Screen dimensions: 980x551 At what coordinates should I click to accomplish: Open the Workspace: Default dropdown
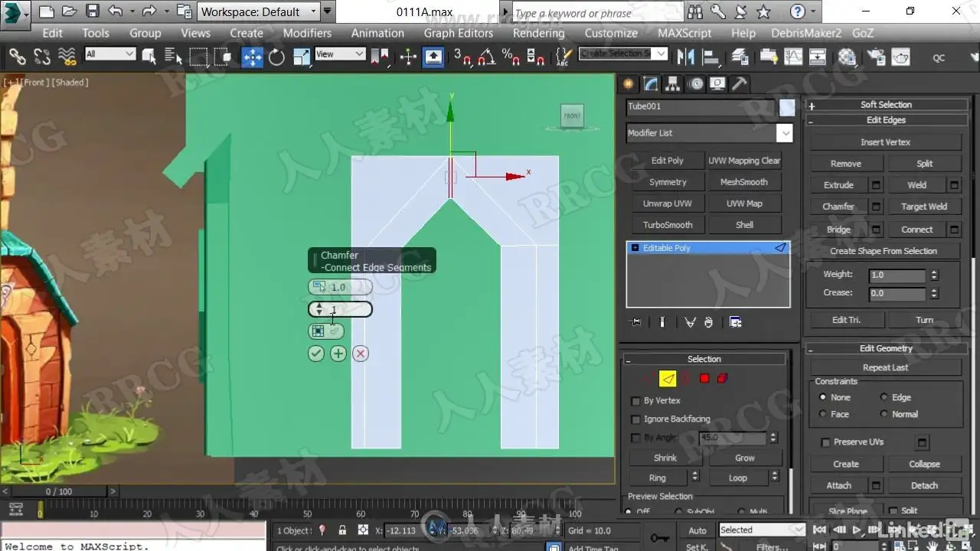[260, 11]
